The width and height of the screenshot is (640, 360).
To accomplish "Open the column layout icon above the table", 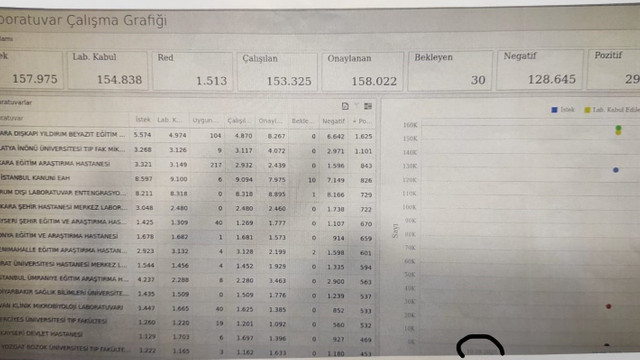I will pos(368,106).
